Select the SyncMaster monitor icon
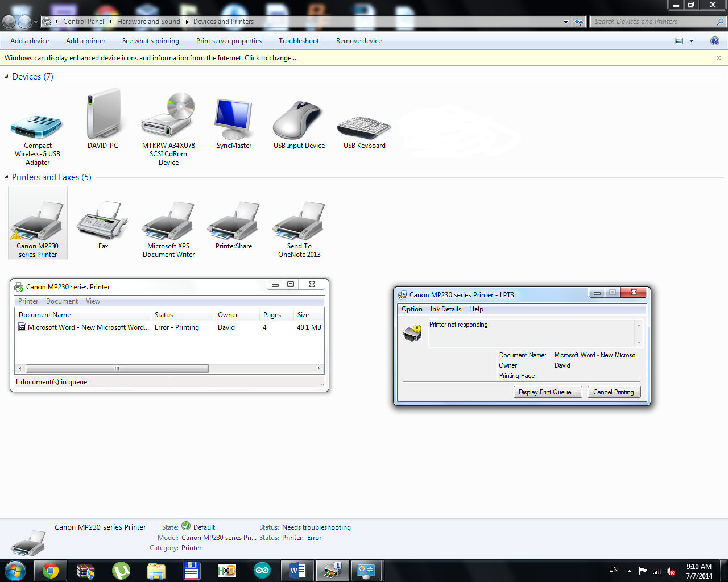Viewport: 728px width, 582px height. [234, 123]
